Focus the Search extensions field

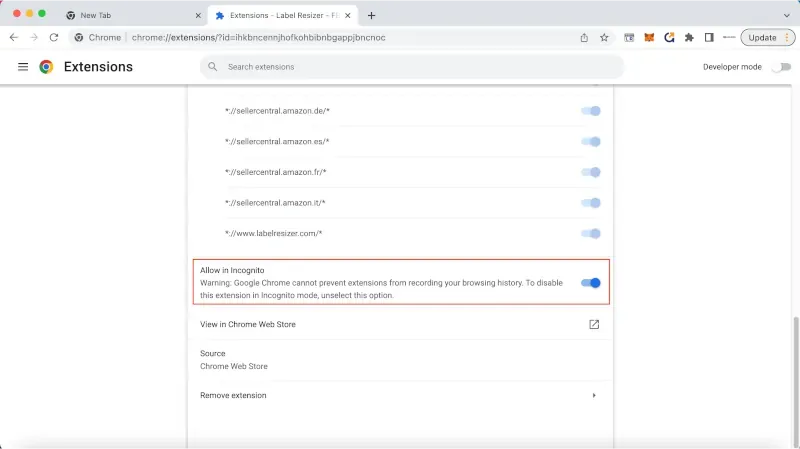(412, 67)
